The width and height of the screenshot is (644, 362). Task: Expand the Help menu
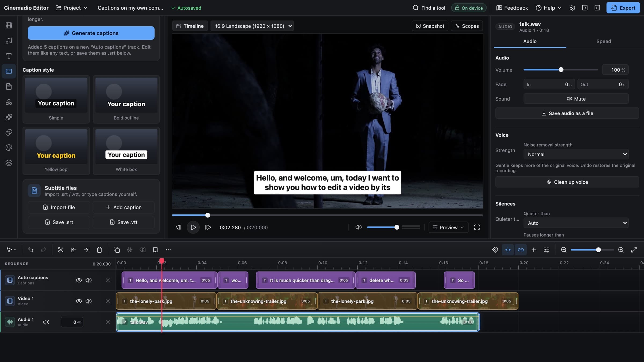click(x=548, y=8)
